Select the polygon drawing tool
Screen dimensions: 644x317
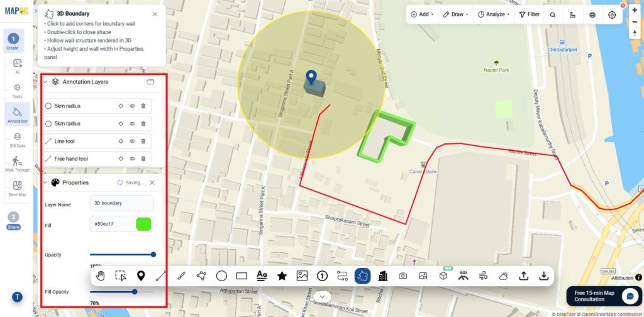(201, 276)
